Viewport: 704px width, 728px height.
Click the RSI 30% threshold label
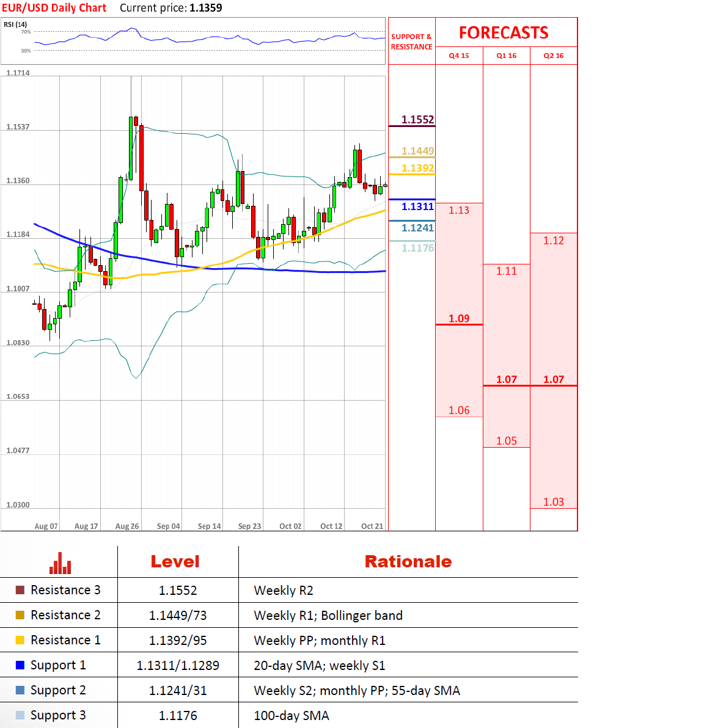(x=26, y=51)
